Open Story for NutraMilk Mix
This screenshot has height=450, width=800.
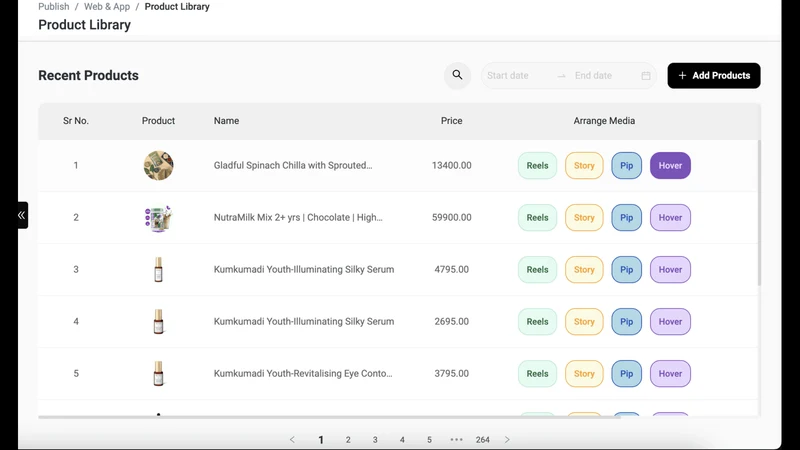tap(584, 217)
